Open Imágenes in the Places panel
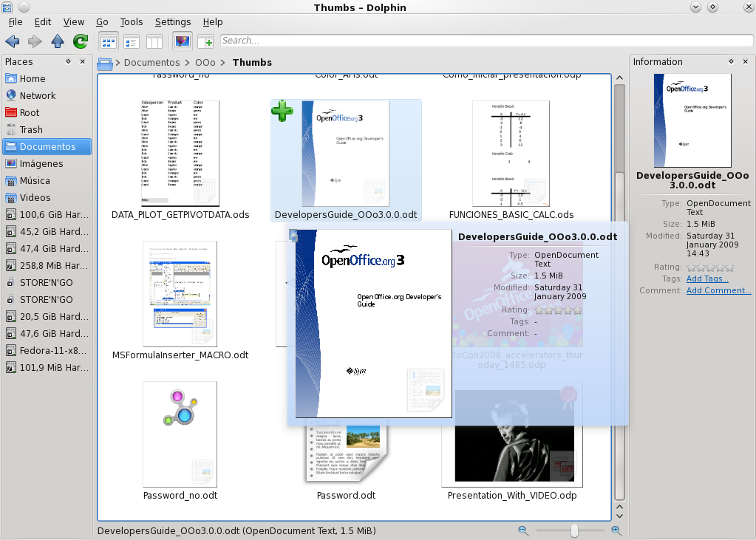 coord(47,163)
